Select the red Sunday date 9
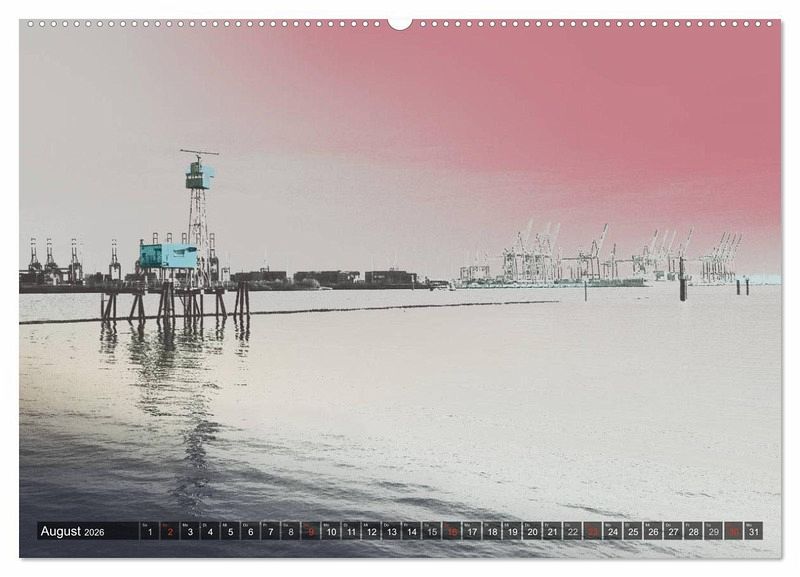800x577 pixels. [x=311, y=531]
